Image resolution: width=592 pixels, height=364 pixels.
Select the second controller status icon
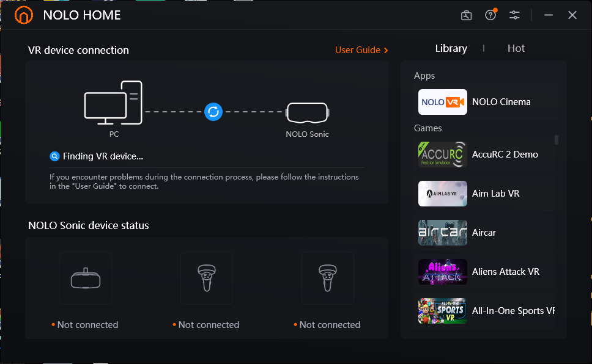(x=328, y=278)
